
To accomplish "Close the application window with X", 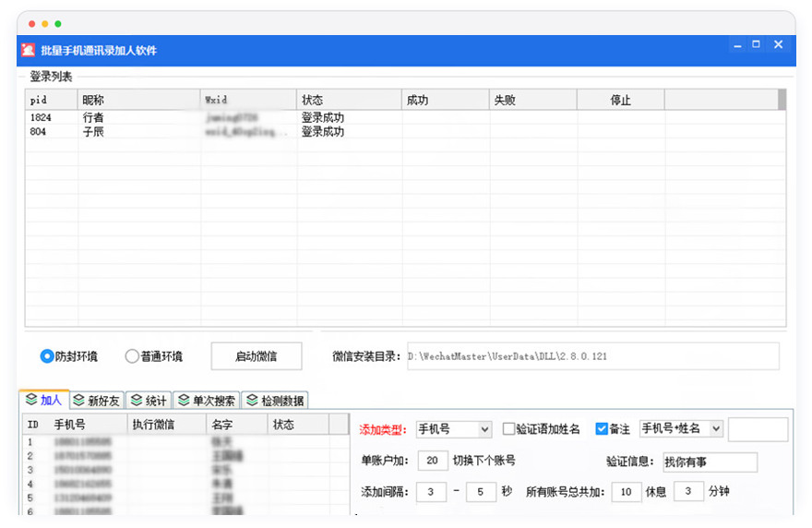I will click(779, 44).
